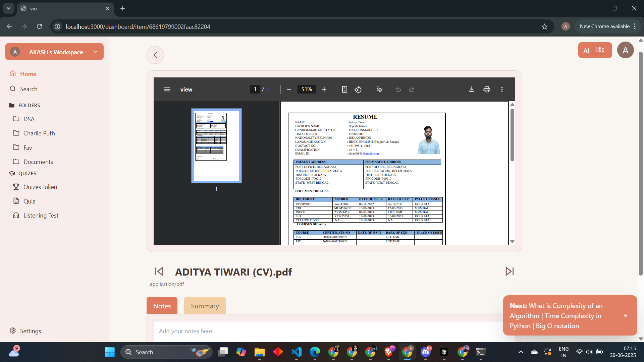Click the fit to page icon
644x362 pixels.
(344, 89)
